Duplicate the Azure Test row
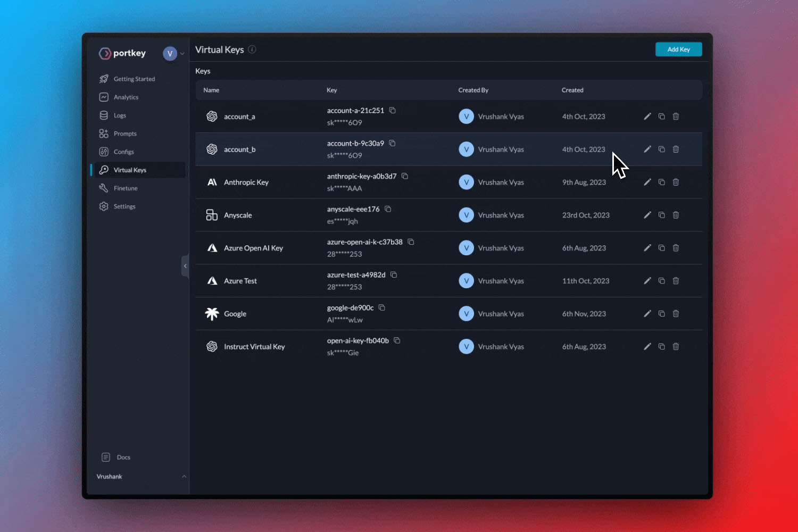This screenshot has height=532, width=798. pos(662,281)
